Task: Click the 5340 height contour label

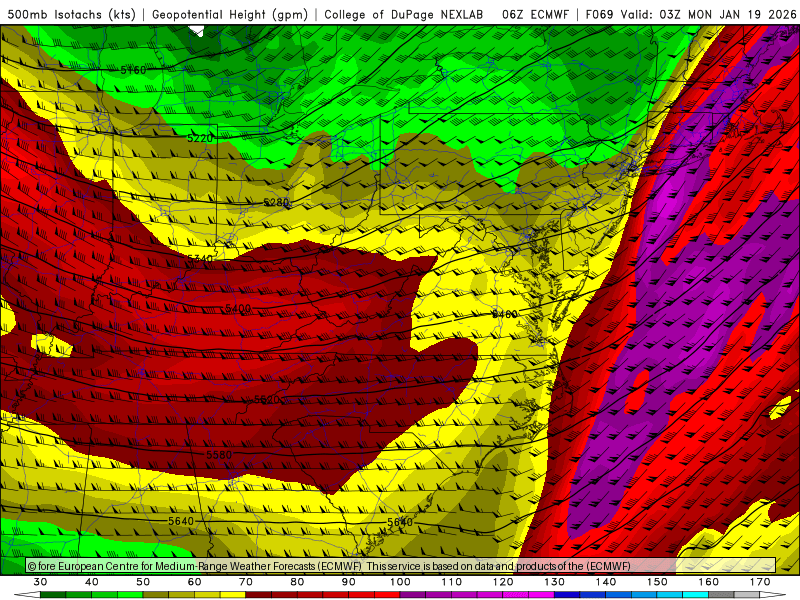Action: point(200,259)
